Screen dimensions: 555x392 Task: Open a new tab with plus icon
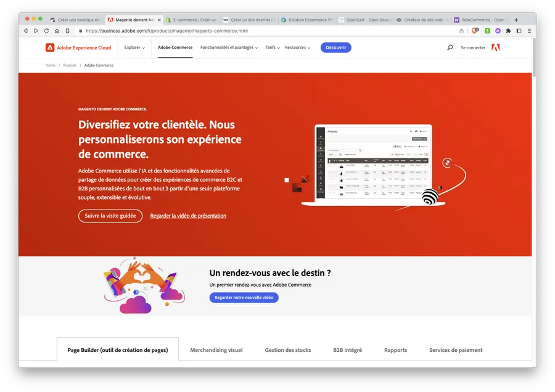point(516,20)
